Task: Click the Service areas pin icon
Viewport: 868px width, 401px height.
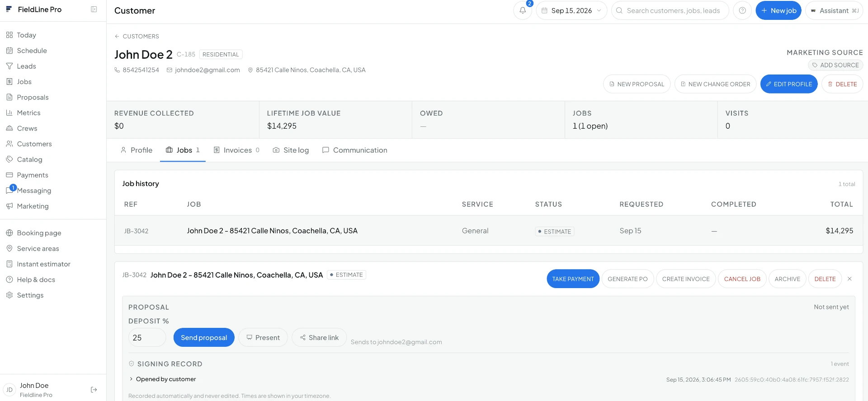Action: [9, 249]
